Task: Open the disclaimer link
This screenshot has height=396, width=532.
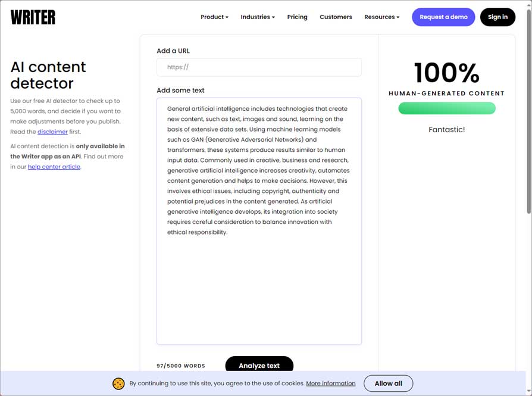Action: pos(52,132)
